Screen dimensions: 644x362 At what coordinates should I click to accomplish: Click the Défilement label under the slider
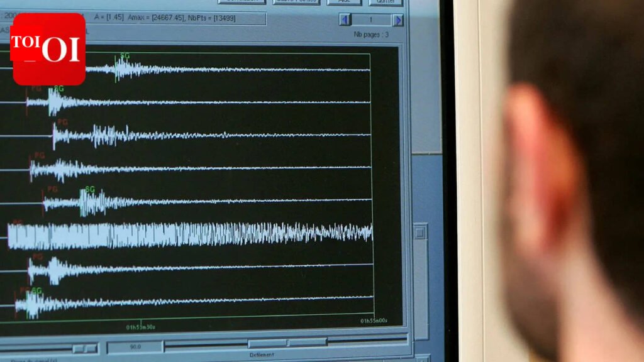pyautogui.click(x=262, y=354)
